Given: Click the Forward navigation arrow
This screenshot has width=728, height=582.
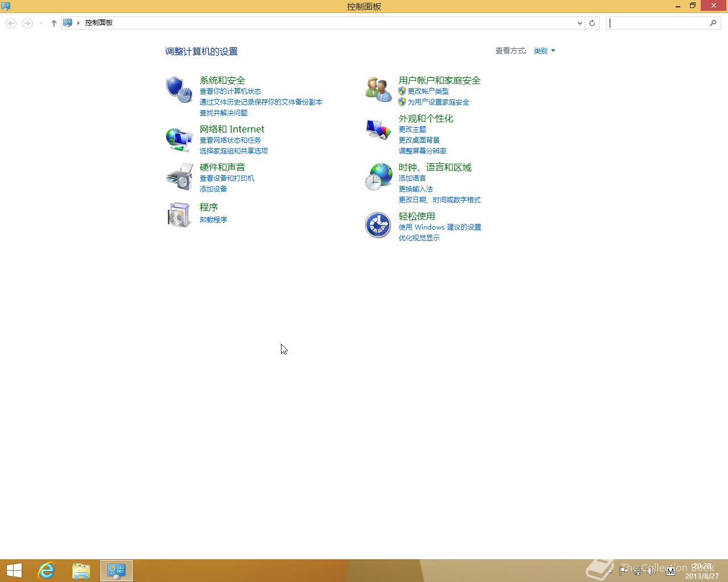Looking at the screenshot, I should click(27, 23).
